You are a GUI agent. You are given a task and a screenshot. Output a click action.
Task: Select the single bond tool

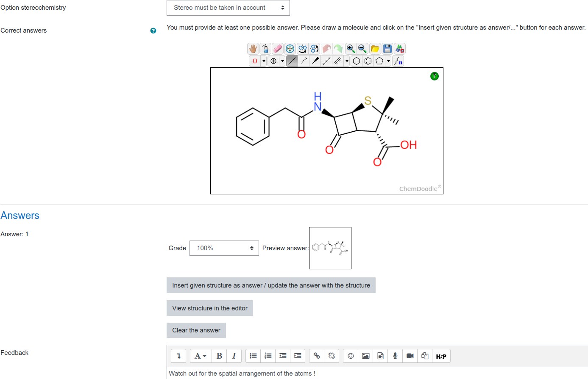point(292,61)
